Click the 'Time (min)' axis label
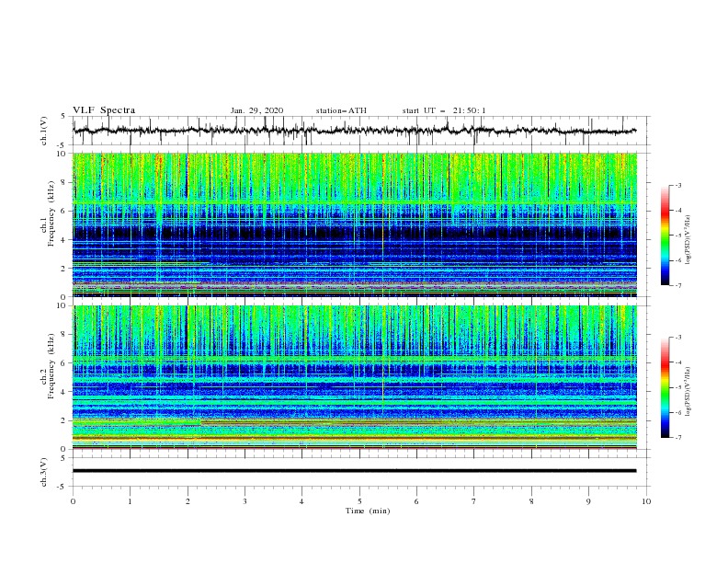Screen dimensions: 728x563 [x=368, y=511]
